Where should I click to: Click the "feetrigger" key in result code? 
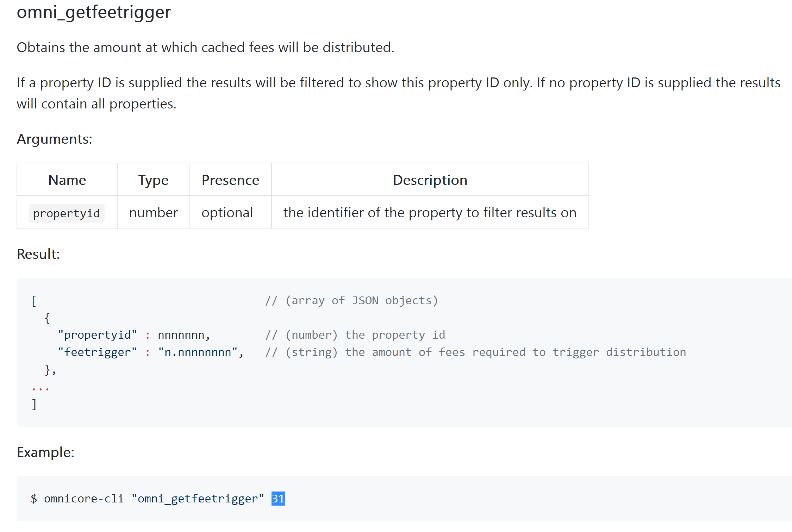pyautogui.click(x=98, y=352)
